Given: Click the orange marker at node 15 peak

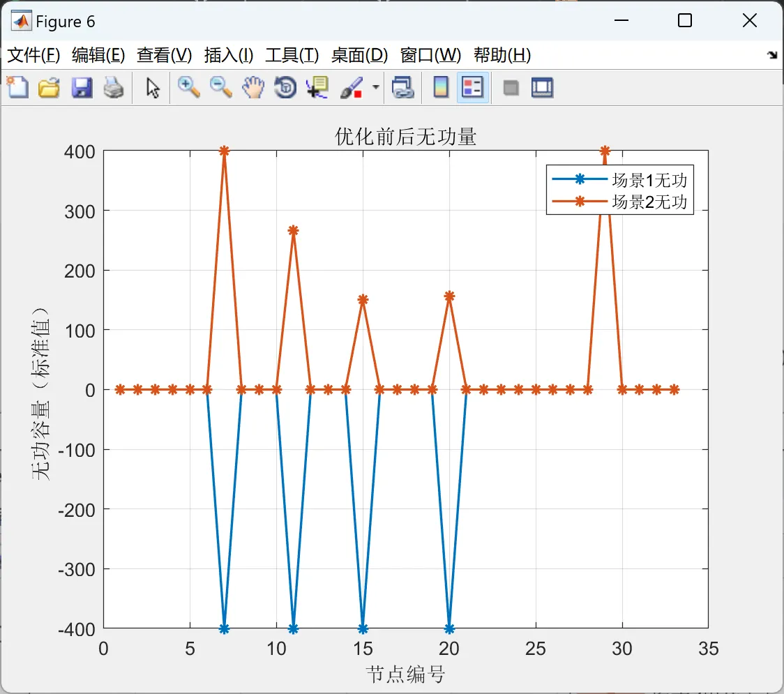Looking at the screenshot, I should coord(363,299).
